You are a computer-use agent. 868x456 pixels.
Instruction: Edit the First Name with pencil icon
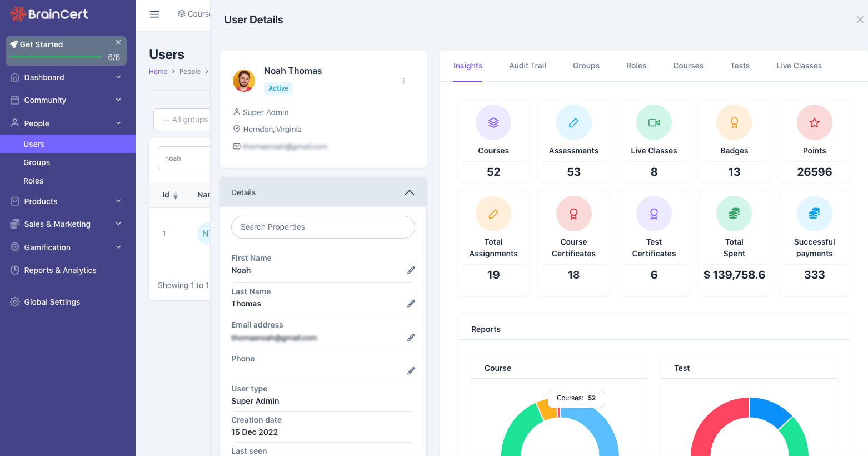pyautogui.click(x=411, y=270)
